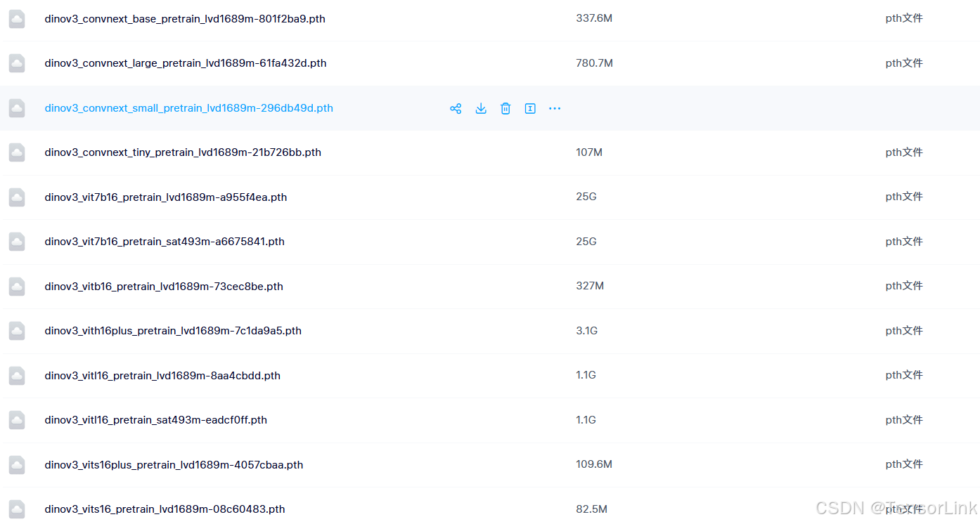Viewport: 980px width, 524px height.
Task: Click pth文件 type in vit7b16 lvd1689m row
Action: pos(904,197)
